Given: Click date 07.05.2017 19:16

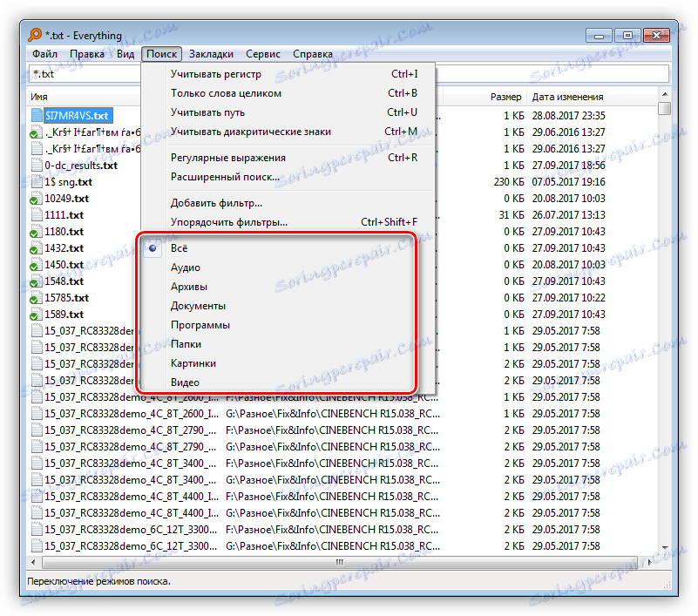Looking at the screenshot, I should (x=568, y=182).
